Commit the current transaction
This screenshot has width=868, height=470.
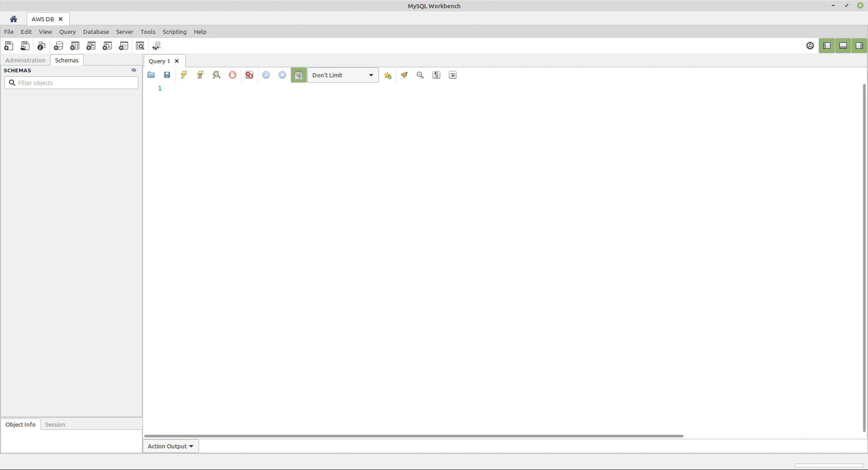click(266, 74)
